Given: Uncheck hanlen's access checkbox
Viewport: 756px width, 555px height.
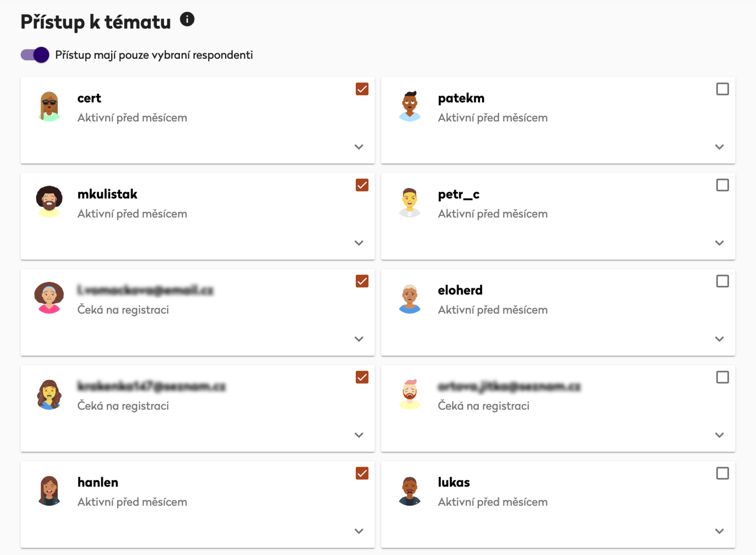Looking at the screenshot, I should click(x=361, y=473).
